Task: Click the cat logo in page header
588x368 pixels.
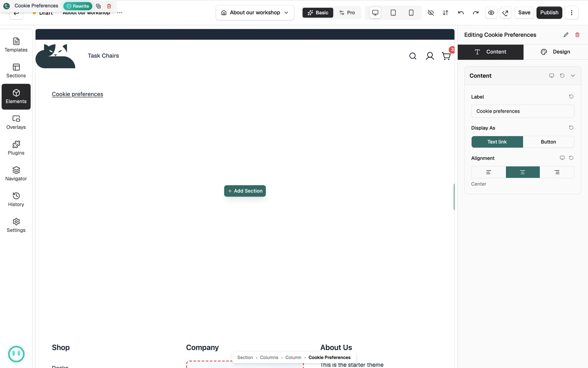Action: [x=55, y=56]
